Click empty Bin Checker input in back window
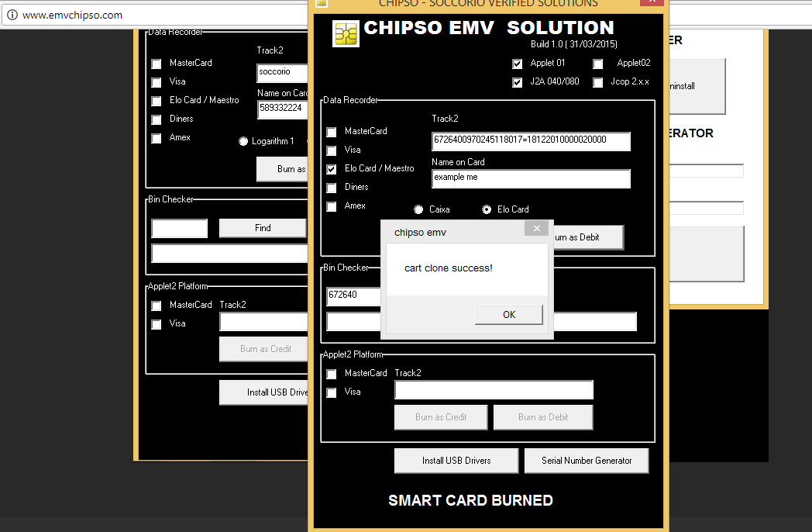This screenshot has height=532, width=812. [x=179, y=228]
